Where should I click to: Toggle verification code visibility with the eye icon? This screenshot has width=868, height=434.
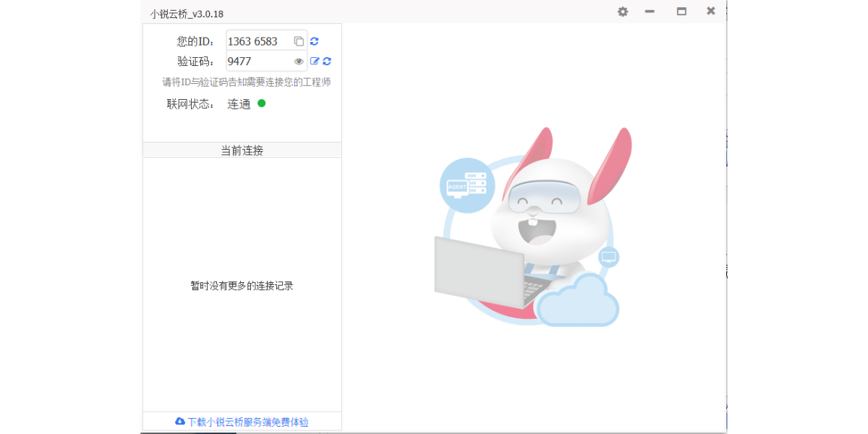(300, 61)
